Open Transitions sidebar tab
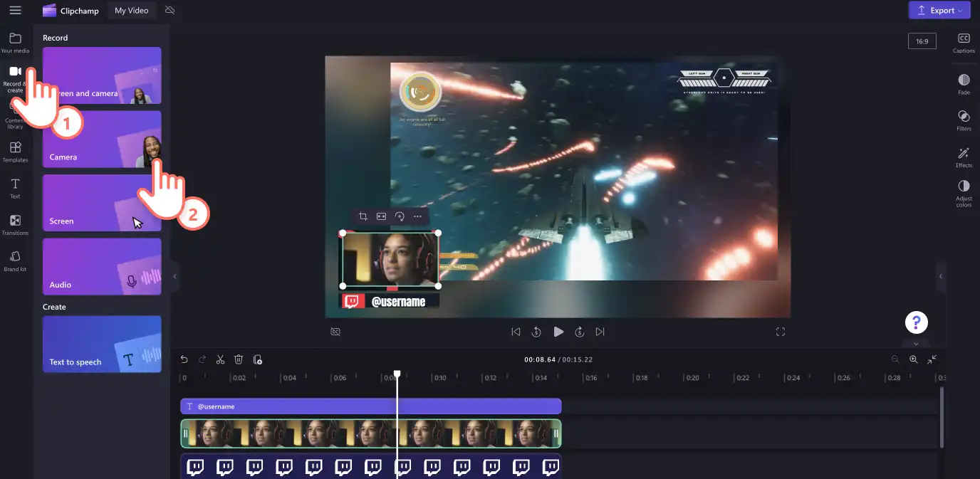 [15, 225]
